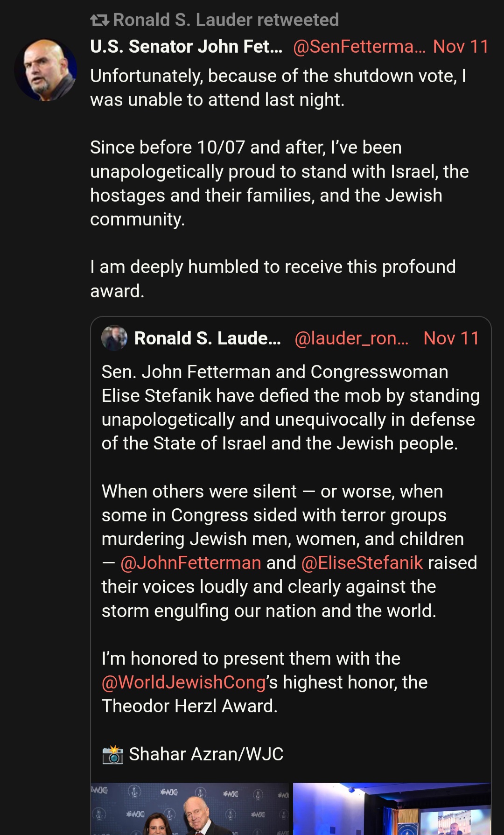
Task: Open Ronald S. Lauder's small avatar in quoted tweet
Action: tap(114, 338)
